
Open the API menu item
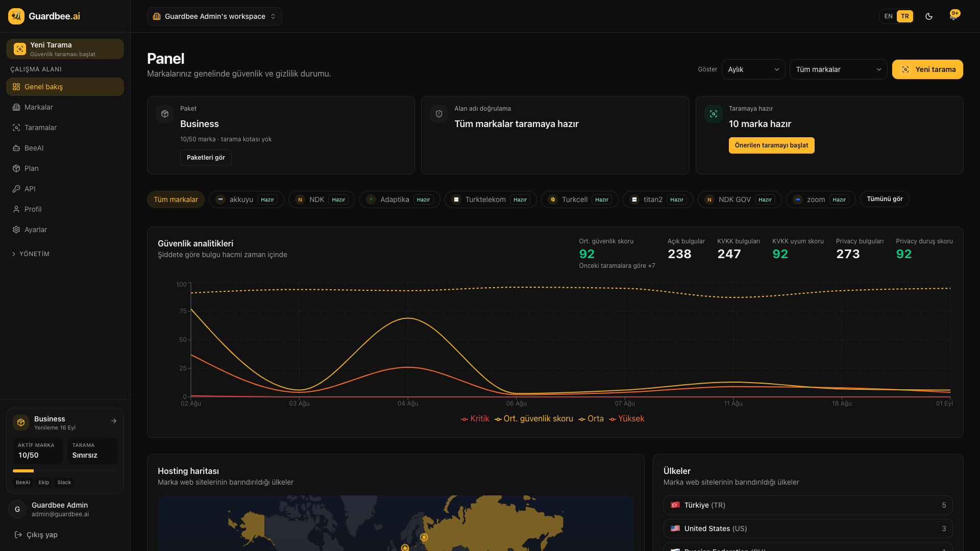coord(65,189)
